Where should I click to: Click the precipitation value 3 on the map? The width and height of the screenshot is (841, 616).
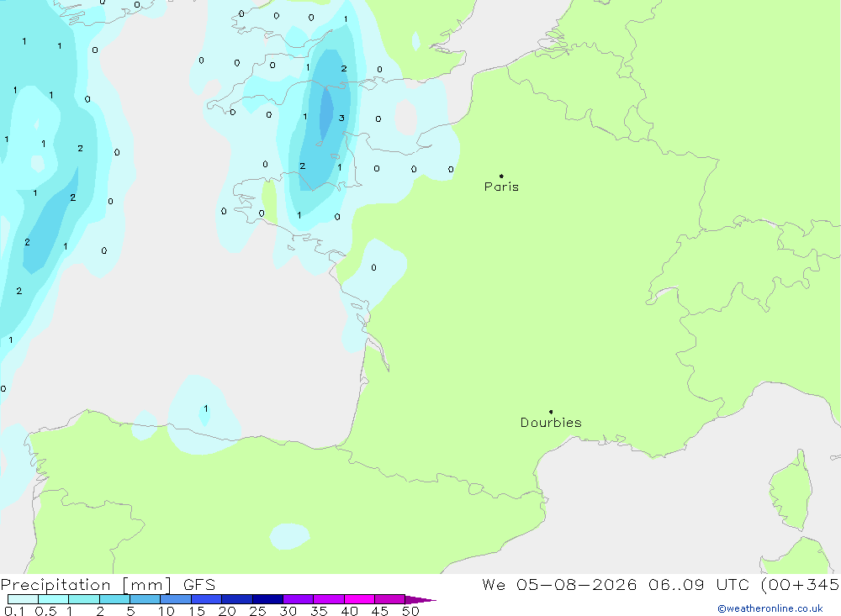341,118
